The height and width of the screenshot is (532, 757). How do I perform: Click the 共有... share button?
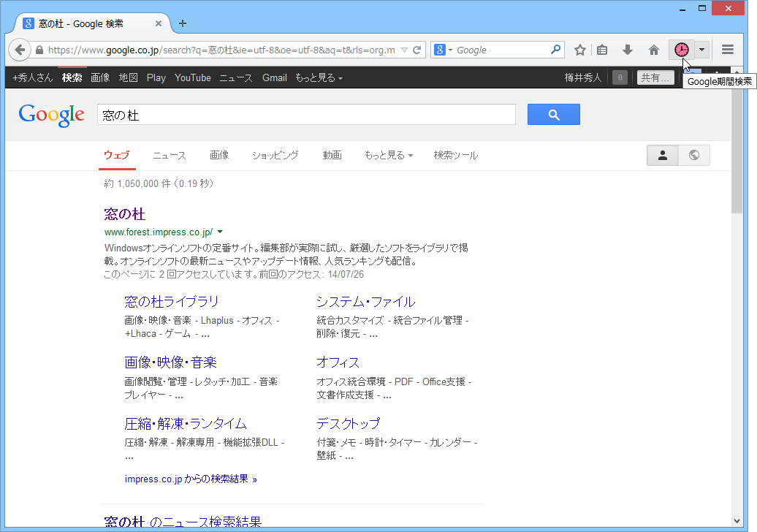[655, 77]
